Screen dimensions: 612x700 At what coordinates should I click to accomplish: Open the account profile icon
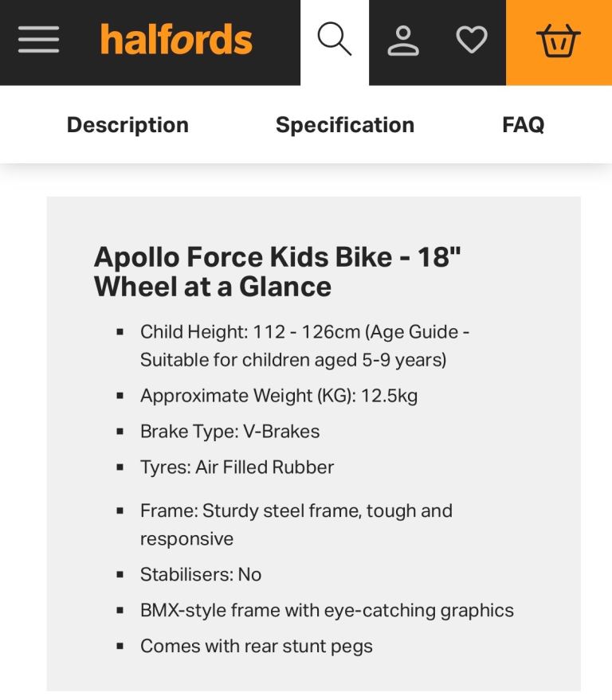click(x=403, y=40)
